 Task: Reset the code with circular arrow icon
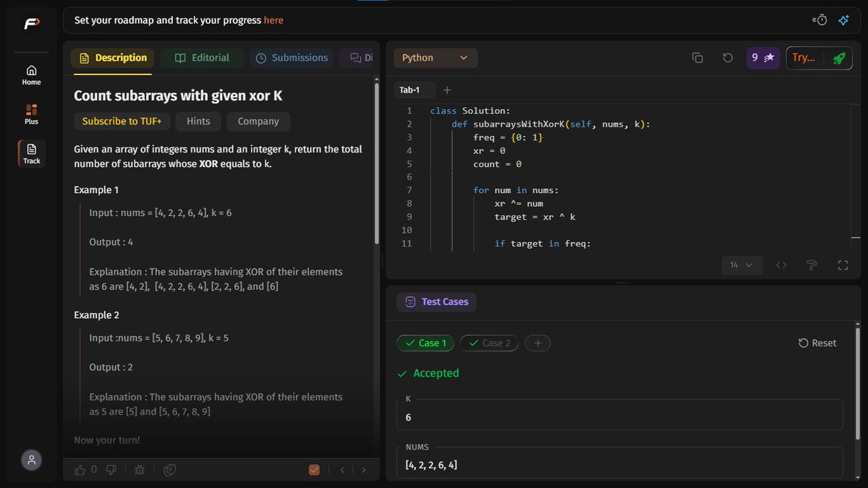coord(728,58)
